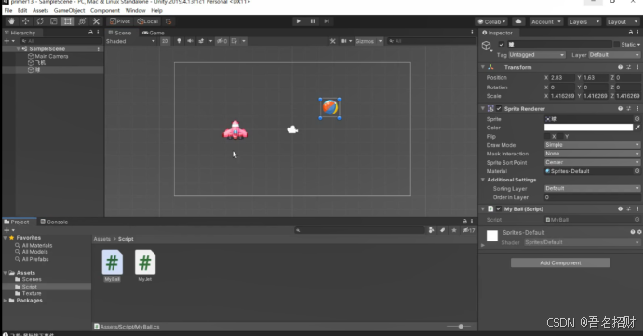Toggle Flip Y checkbox
The width and height of the screenshot is (644, 336).
(x=560, y=136)
